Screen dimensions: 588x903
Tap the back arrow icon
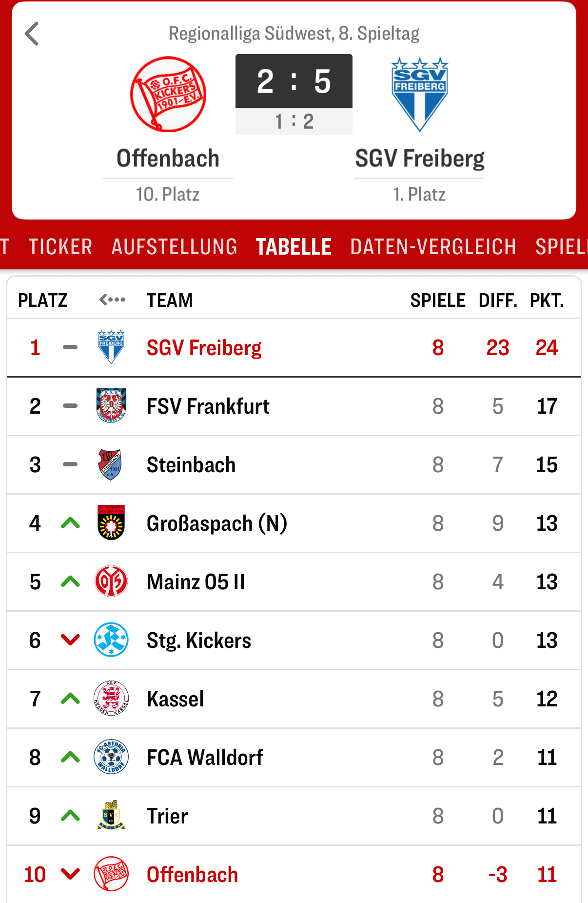click(32, 34)
